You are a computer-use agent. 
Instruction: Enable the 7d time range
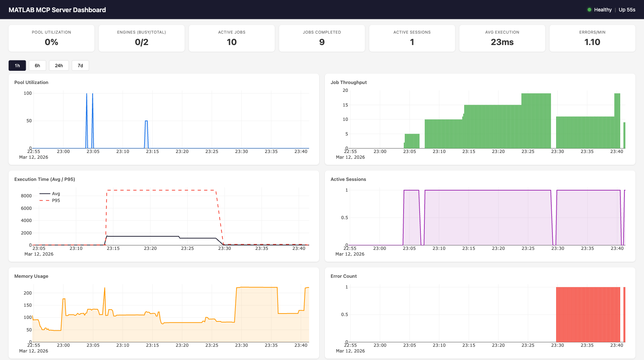(x=80, y=65)
